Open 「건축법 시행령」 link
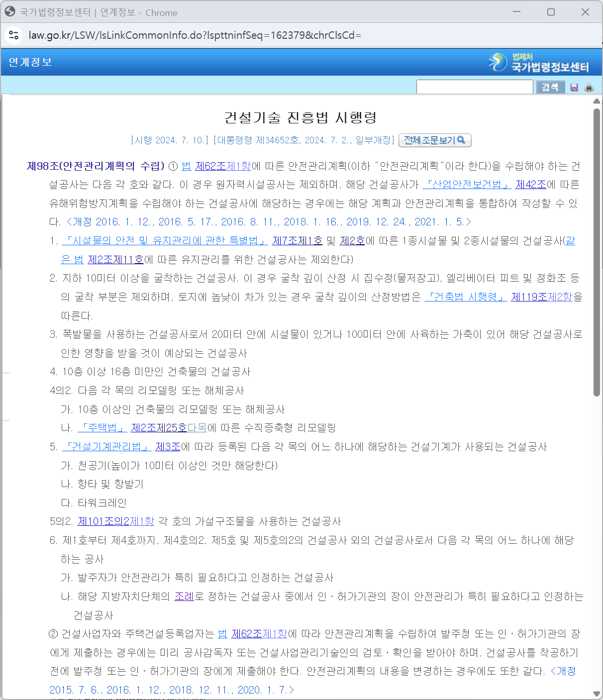 [466, 297]
